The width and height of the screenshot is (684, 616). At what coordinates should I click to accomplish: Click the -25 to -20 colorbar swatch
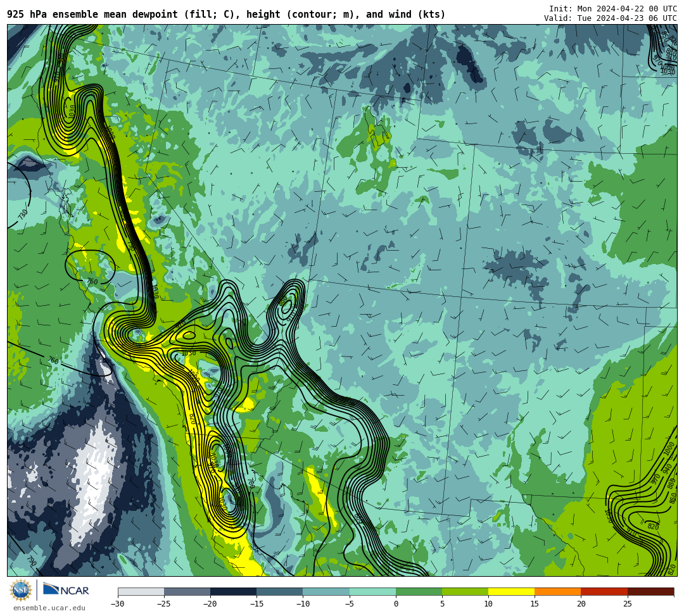(187, 591)
